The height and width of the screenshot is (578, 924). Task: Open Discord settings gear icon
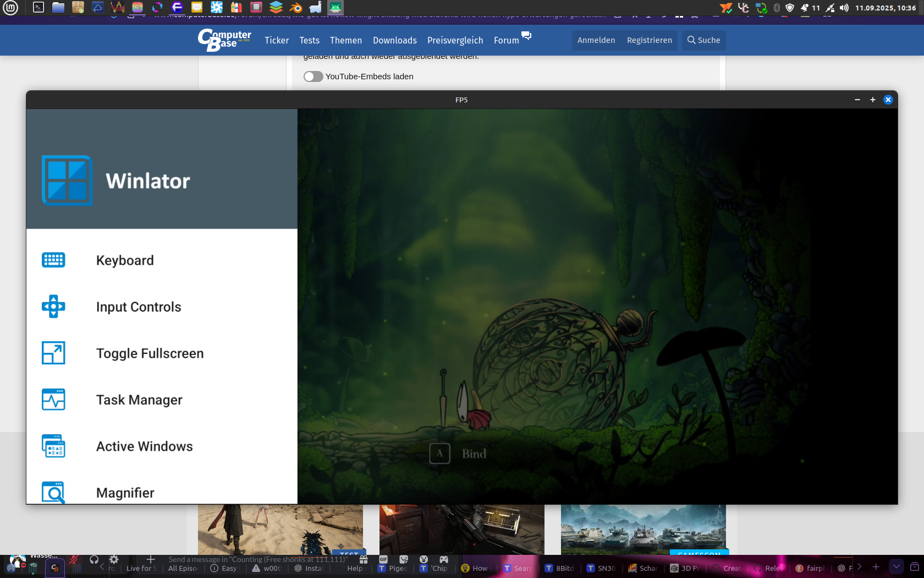click(114, 560)
